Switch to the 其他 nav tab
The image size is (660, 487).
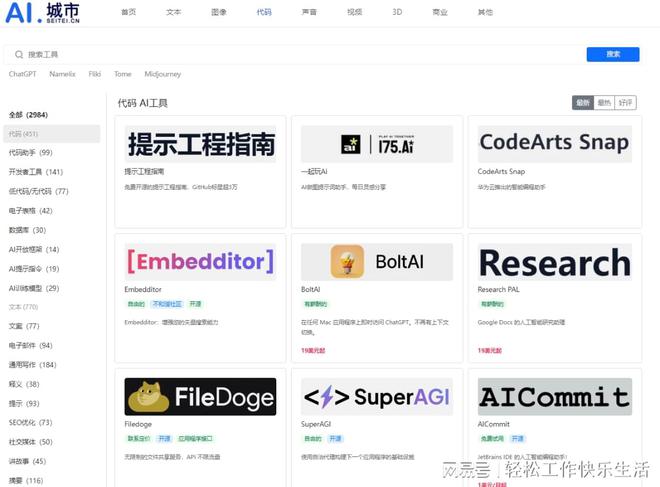click(485, 12)
